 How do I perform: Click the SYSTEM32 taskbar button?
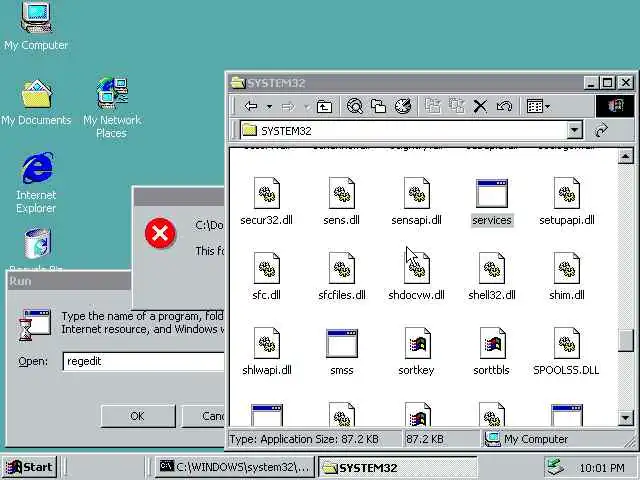coord(398,467)
